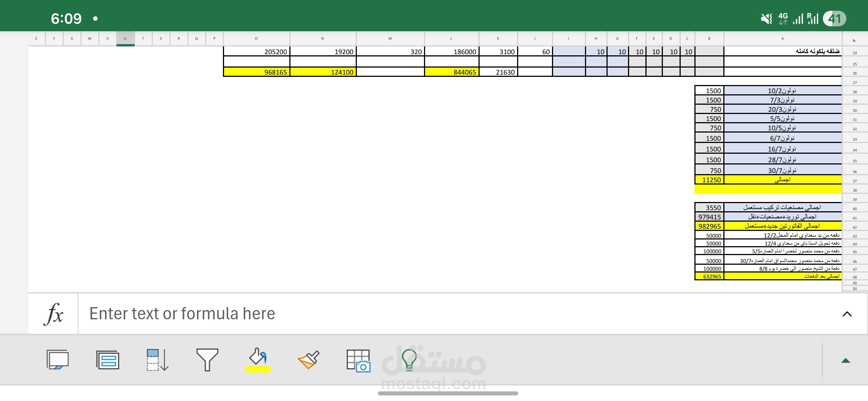This screenshot has width=868, height=401.
Task: Select column header U
Action: [125, 39]
